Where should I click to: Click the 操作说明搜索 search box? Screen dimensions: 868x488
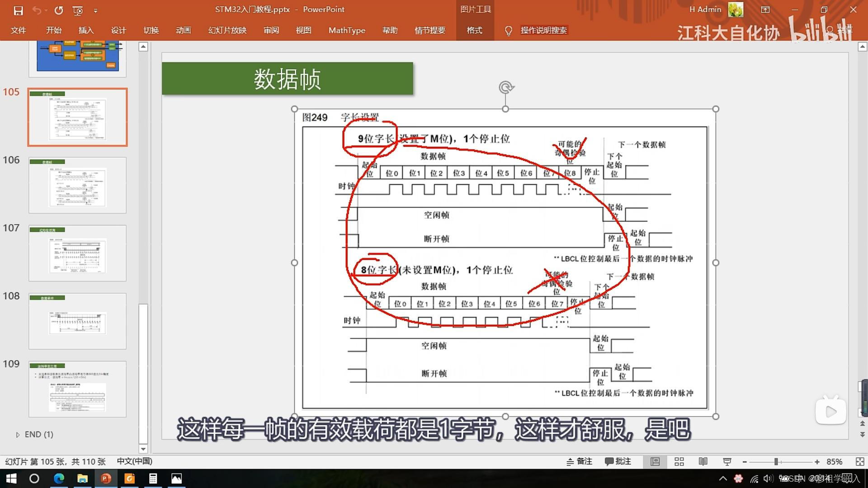[x=543, y=30]
